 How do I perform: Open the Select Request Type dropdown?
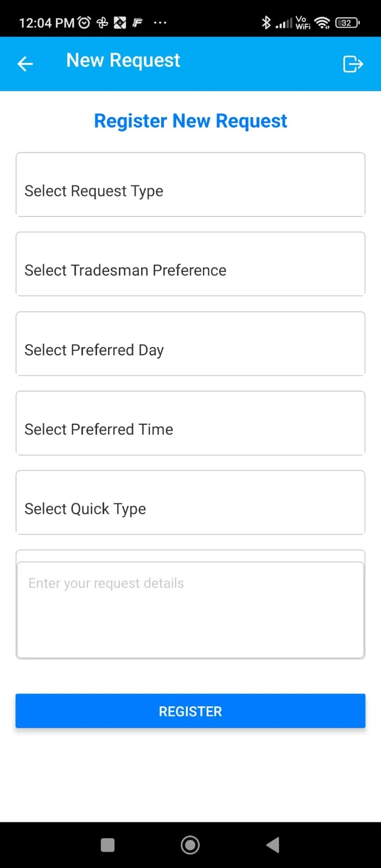pyautogui.click(x=190, y=184)
